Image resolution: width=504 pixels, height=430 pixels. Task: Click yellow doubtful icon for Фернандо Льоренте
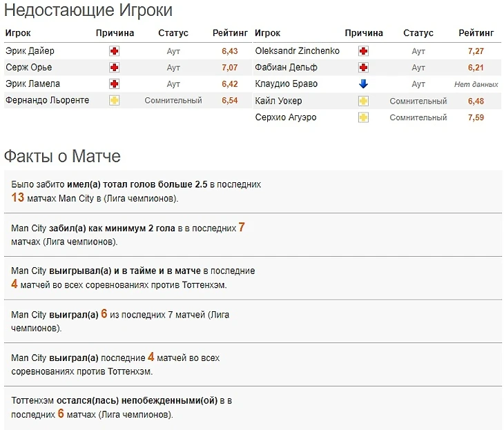tap(115, 101)
